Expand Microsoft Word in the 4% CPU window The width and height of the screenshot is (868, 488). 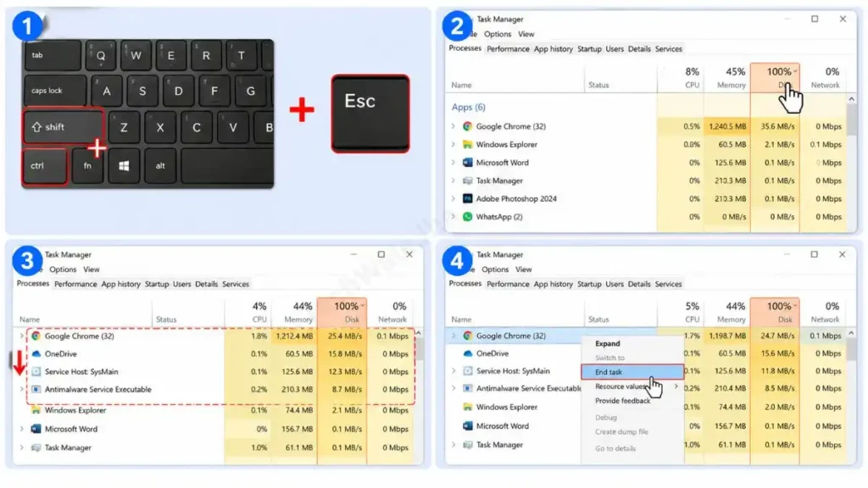pyautogui.click(x=21, y=429)
